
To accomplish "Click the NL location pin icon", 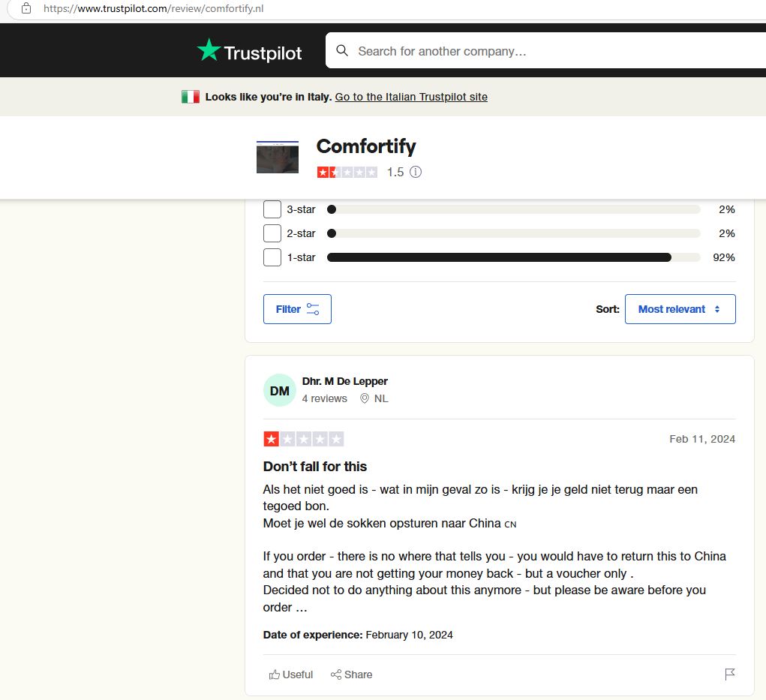I will (365, 398).
